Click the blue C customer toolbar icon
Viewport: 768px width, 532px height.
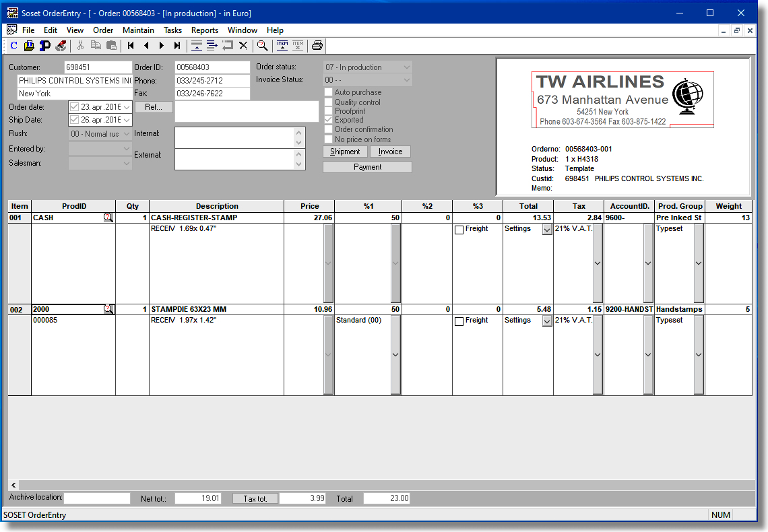pos(14,46)
